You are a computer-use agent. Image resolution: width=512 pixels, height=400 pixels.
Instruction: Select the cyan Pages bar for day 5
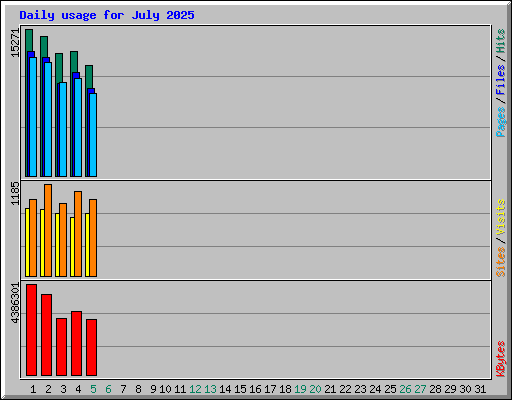pyautogui.click(x=93, y=135)
